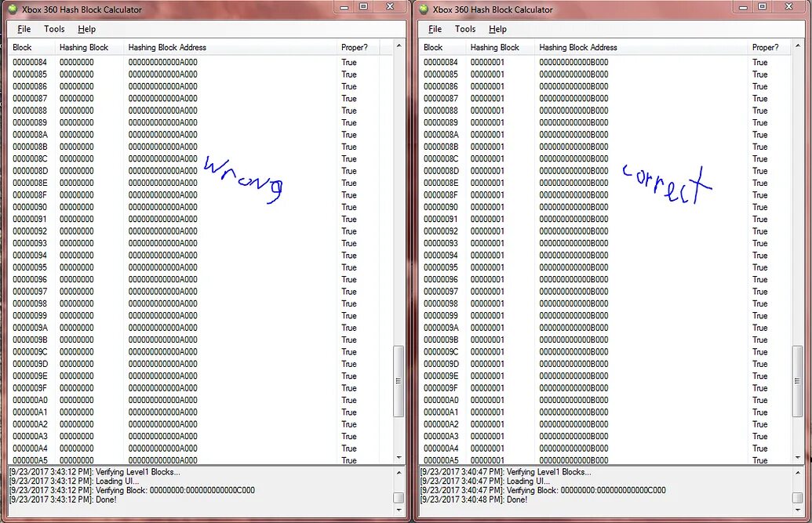This screenshot has width=812, height=523.
Task: Maximize the left Hash Block Calculator window
Action: pos(363,7)
